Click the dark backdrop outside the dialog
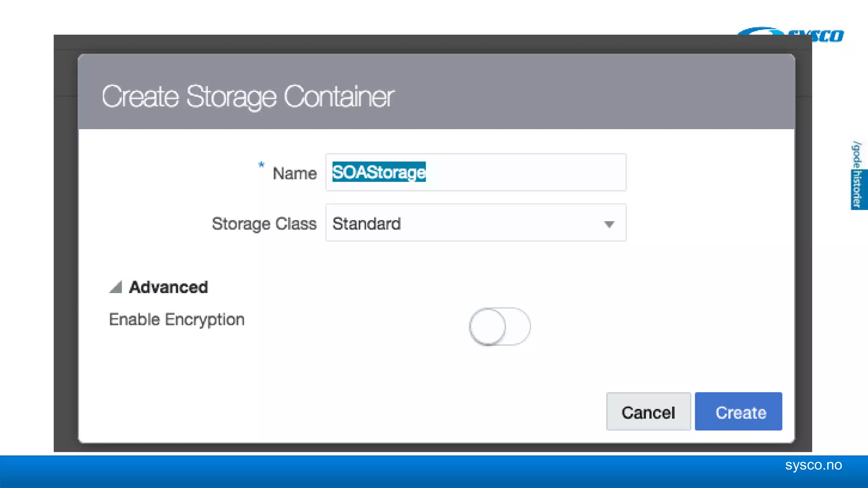Image resolution: width=868 pixels, height=488 pixels. 65,254
